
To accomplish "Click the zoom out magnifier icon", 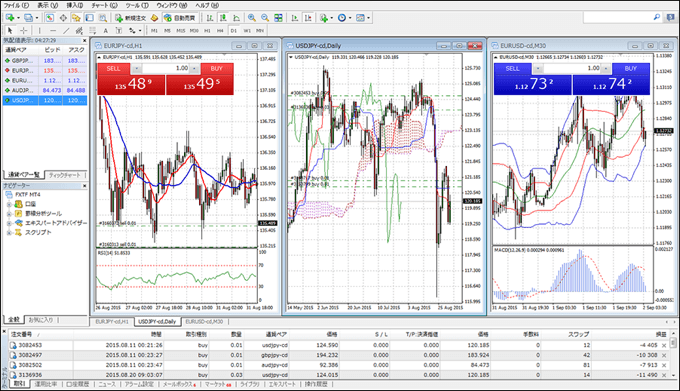I will pyautogui.click(x=265, y=18).
